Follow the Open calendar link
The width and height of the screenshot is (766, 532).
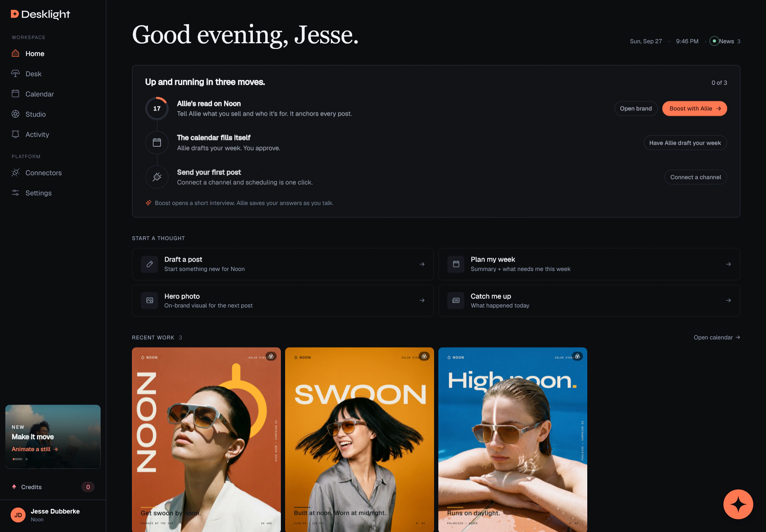[717, 337]
